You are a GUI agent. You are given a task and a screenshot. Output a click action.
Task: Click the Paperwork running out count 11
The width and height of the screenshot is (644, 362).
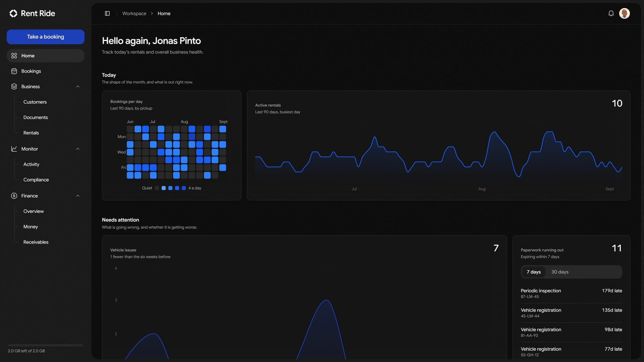click(616, 248)
